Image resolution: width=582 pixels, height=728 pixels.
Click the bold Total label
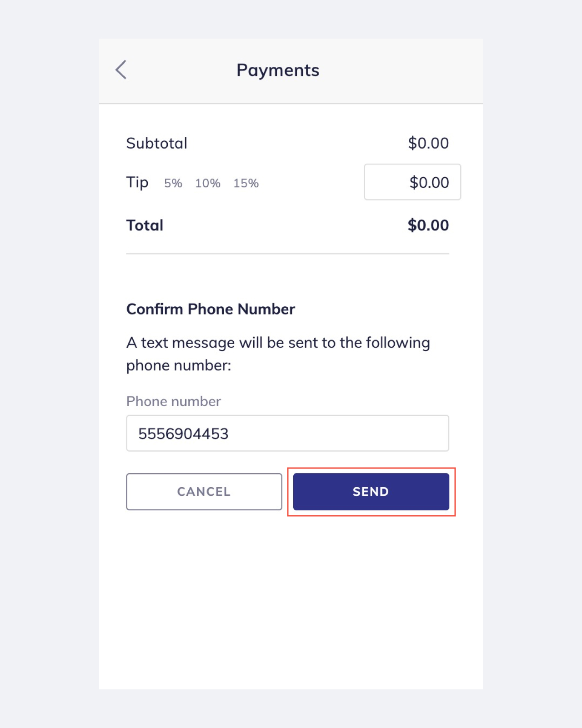(x=145, y=225)
